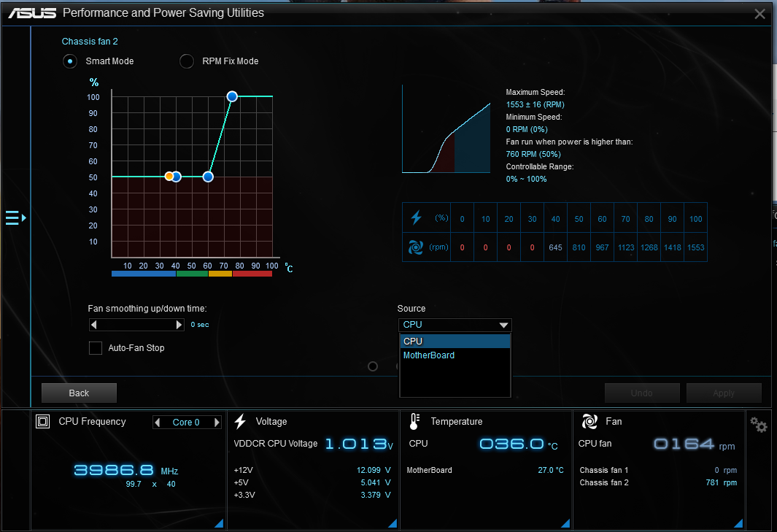Click the 1268 rpm table cell
This screenshot has height=532, width=777.
click(649, 247)
